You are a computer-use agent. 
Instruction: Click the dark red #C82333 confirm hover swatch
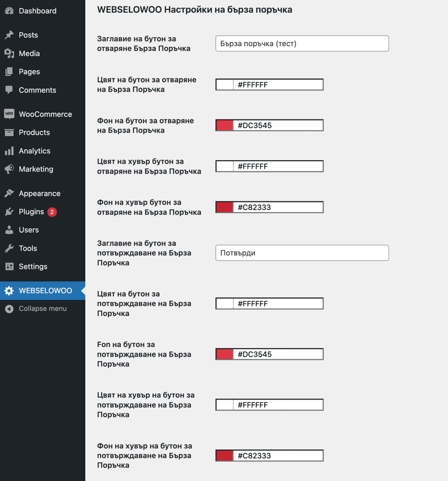point(225,456)
